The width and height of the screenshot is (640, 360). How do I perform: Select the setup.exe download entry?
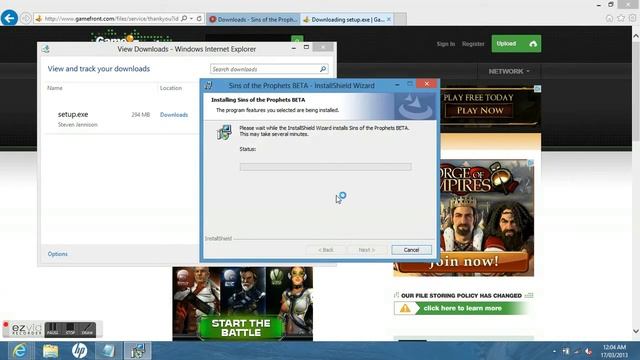(x=122, y=119)
